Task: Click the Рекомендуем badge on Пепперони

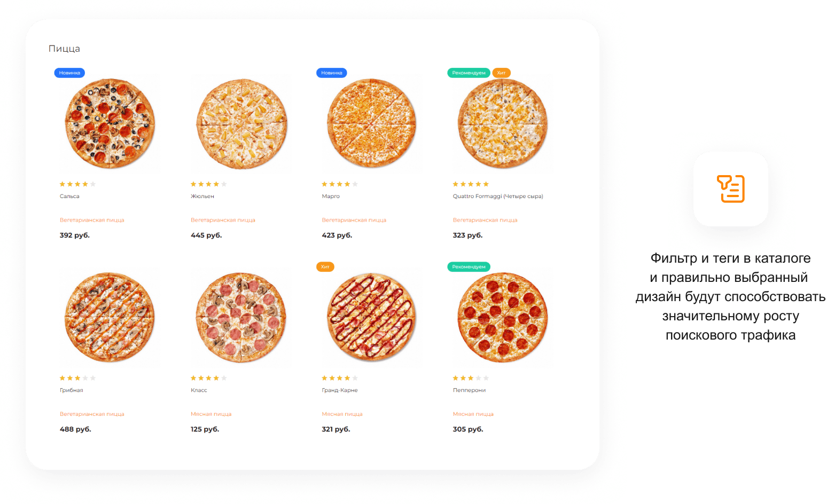Action: 469,266
